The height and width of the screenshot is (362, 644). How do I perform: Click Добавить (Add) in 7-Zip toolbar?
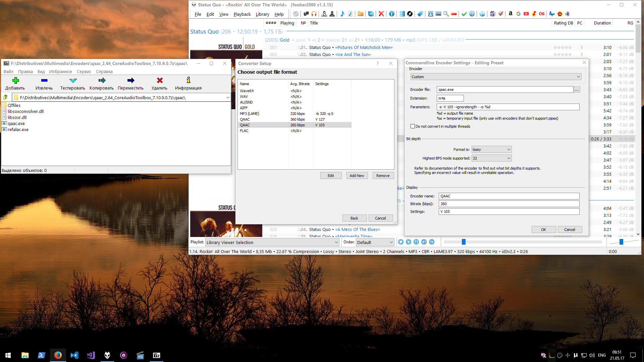pos(15,83)
